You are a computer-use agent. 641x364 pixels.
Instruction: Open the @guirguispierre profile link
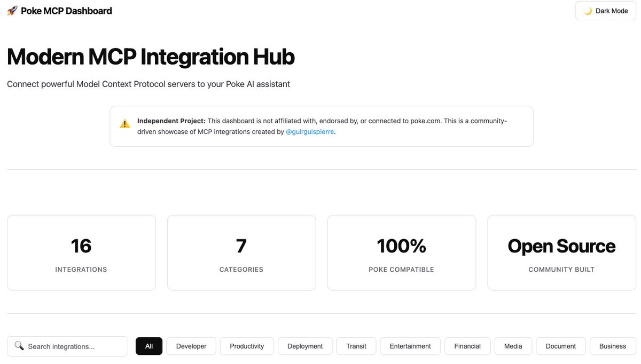310,131
